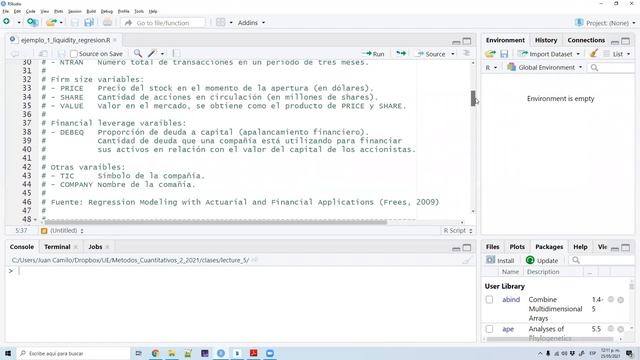Viewport: 640px width, 360px height.
Task: Switch to the Plots tab
Action: click(x=517, y=247)
